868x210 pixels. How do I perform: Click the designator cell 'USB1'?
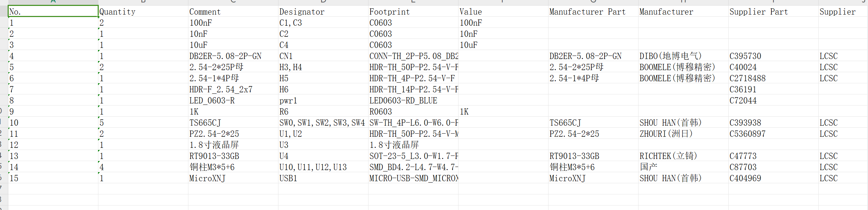tap(288, 178)
